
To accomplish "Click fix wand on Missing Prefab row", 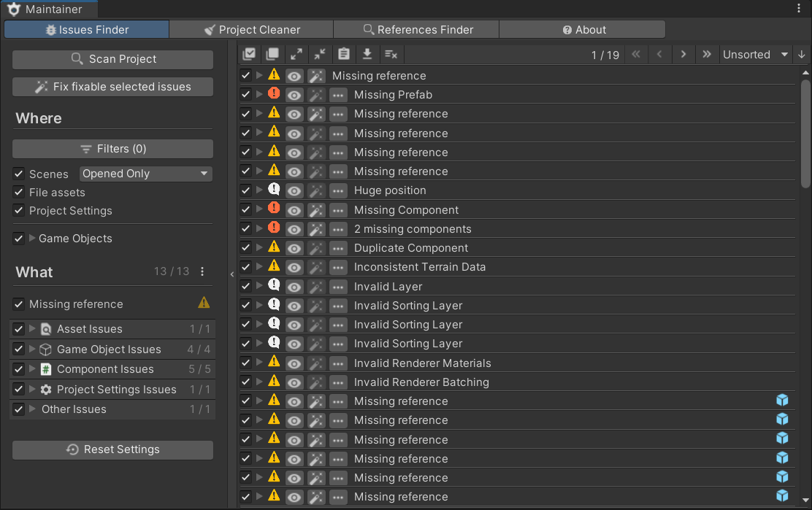I will [x=316, y=95].
